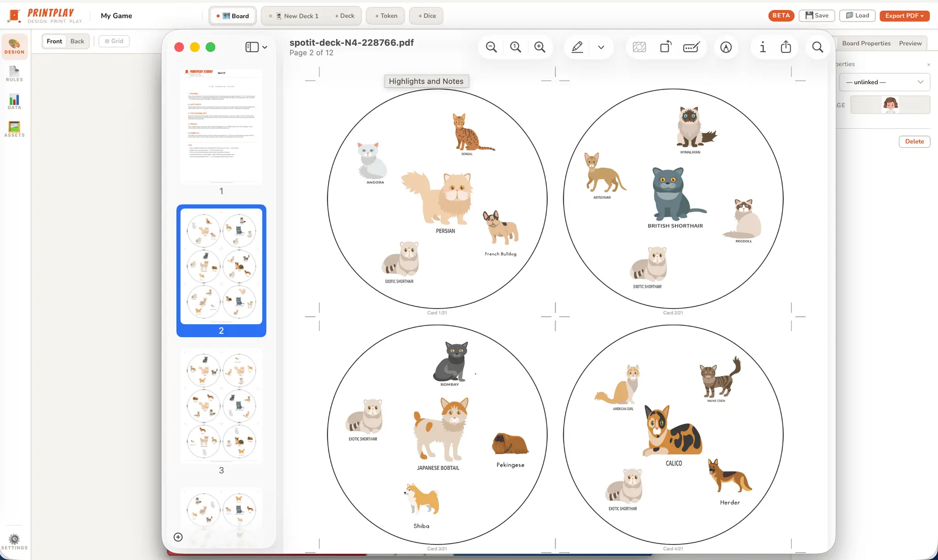Click the zoom in magnifier in Preview

point(540,47)
